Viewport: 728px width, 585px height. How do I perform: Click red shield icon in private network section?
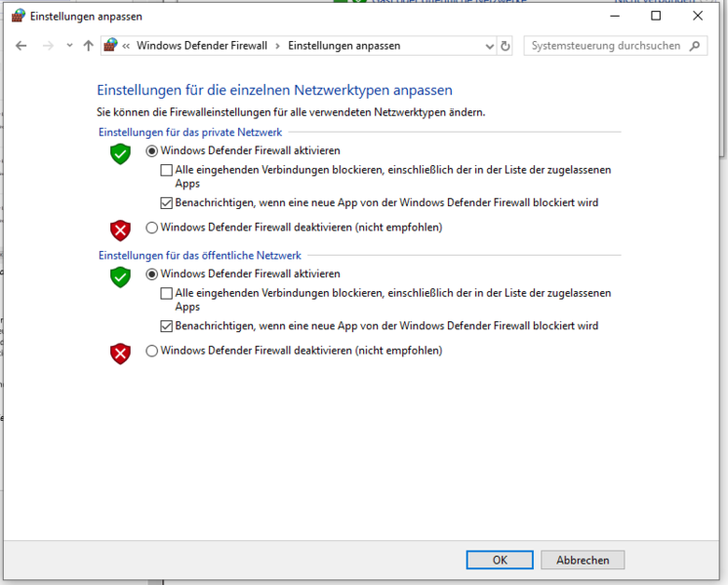[x=120, y=230]
